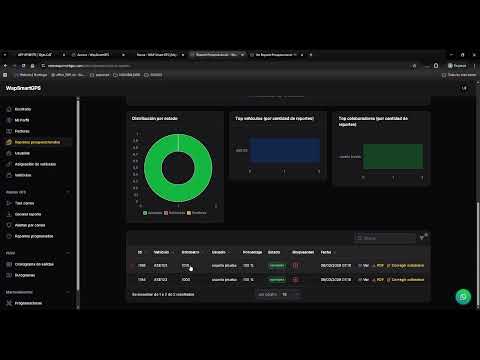Click the WapSmartGPS logo
This screenshot has width=480, height=360.
click(x=23, y=88)
